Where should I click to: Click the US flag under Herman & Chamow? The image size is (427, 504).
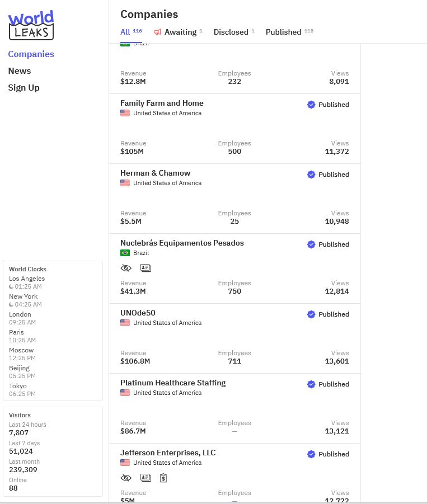click(125, 183)
